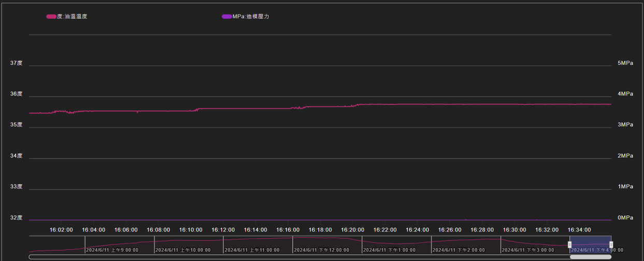This screenshot has width=644, height=261.
Task: Click the left handle of the zoom range
Action: [x=570, y=244]
